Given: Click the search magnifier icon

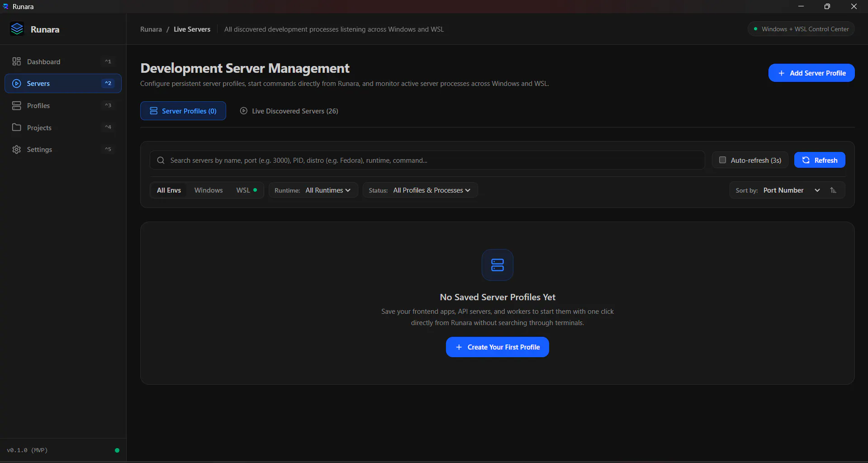Looking at the screenshot, I should tap(161, 161).
